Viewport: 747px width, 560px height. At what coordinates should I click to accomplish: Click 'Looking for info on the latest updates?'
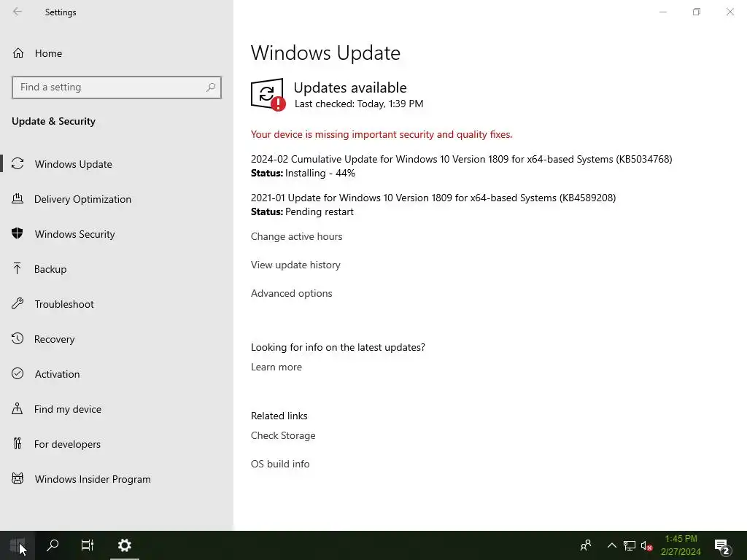338,347
